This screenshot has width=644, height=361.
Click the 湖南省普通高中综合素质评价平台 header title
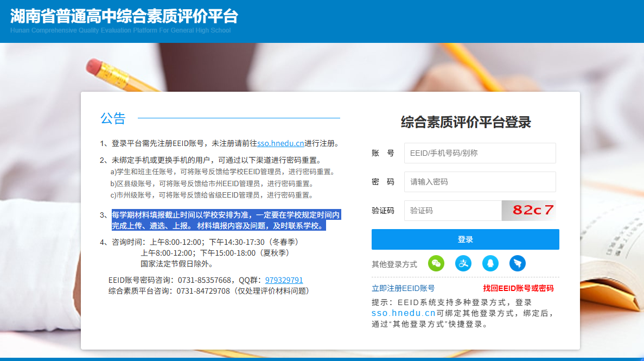[124, 16]
